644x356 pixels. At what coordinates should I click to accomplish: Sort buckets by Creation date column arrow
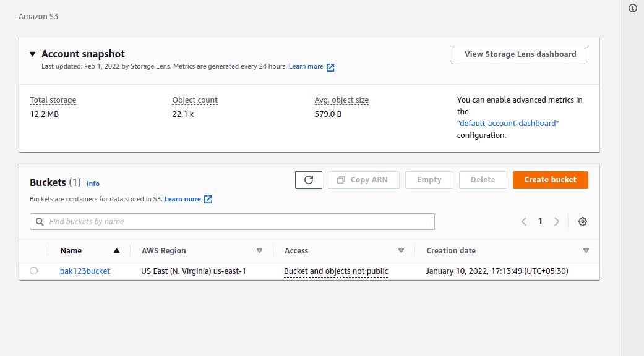(x=586, y=251)
